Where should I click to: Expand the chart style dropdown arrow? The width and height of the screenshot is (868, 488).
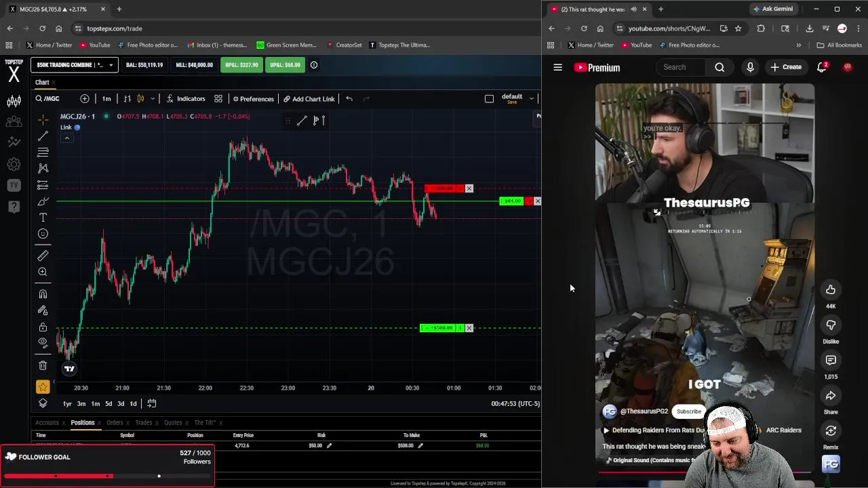click(153, 99)
